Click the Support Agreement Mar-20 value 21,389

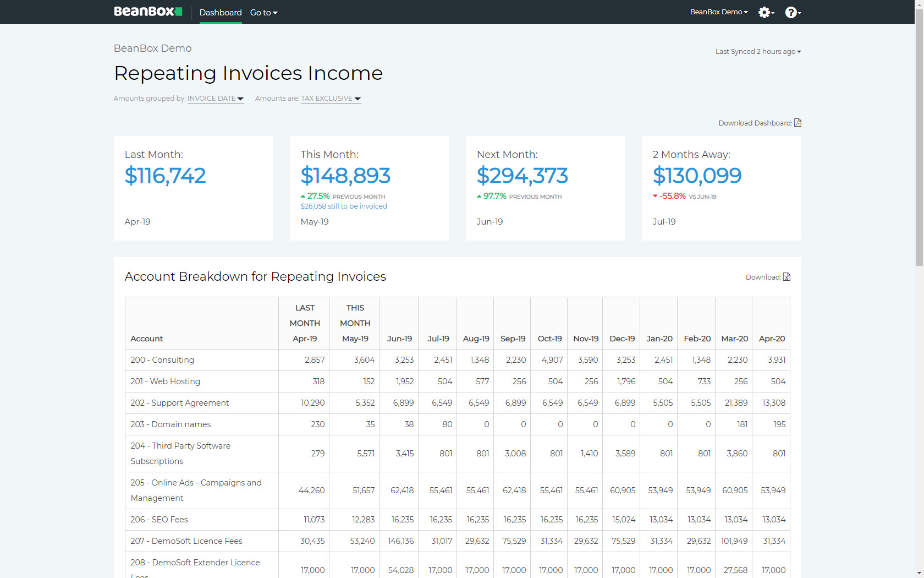[736, 403]
